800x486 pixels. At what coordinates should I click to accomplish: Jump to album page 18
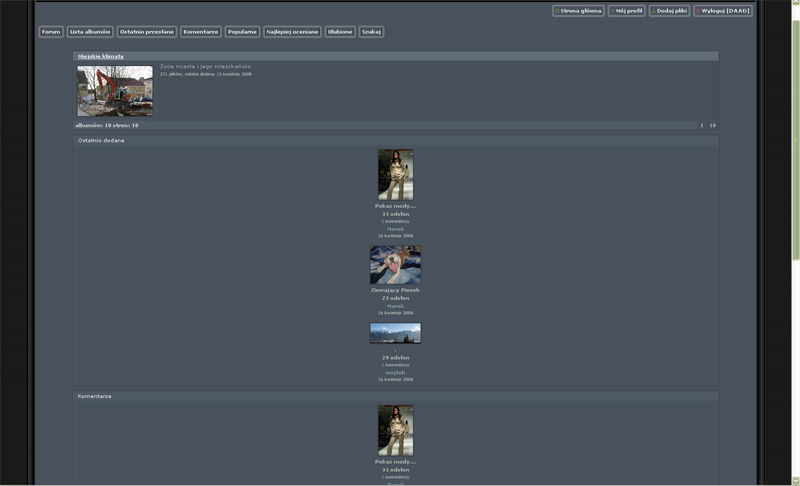coord(712,126)
